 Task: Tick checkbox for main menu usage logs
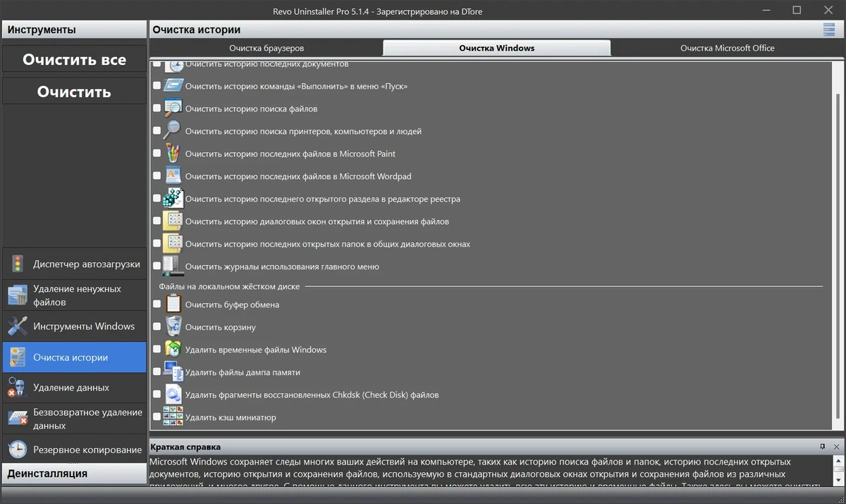[x=157, y=266]
